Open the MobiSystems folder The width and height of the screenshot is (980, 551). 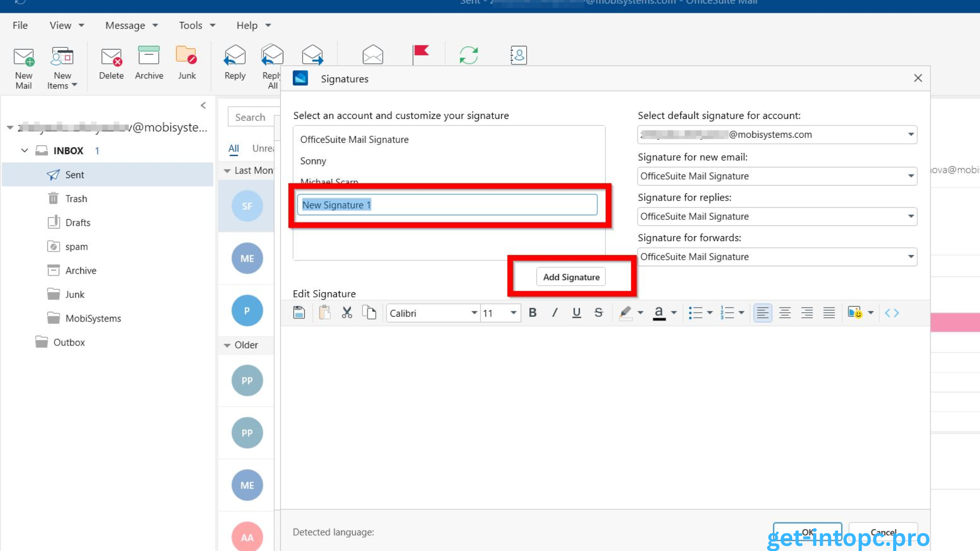pyautogui.click(x=93, y=319)
